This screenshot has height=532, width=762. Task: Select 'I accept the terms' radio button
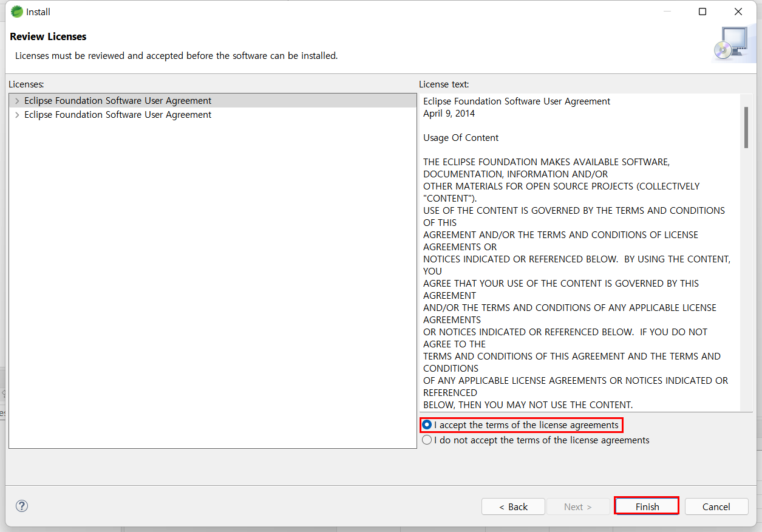[427, 425]
